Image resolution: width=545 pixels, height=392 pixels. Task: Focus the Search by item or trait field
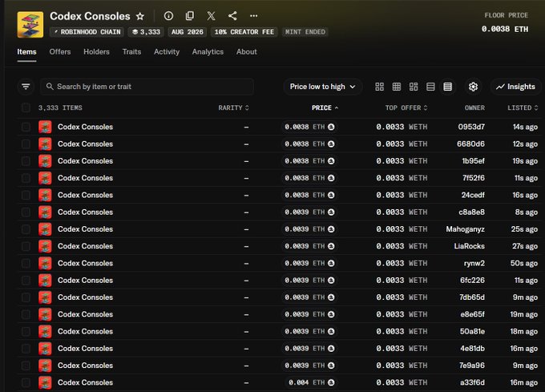click(147, 87)
